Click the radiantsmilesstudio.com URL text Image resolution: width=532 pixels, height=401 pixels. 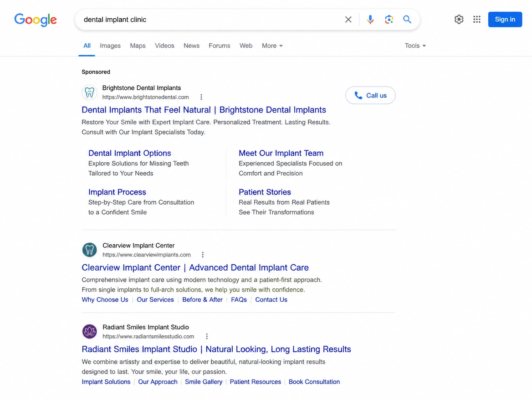point(148,336)
